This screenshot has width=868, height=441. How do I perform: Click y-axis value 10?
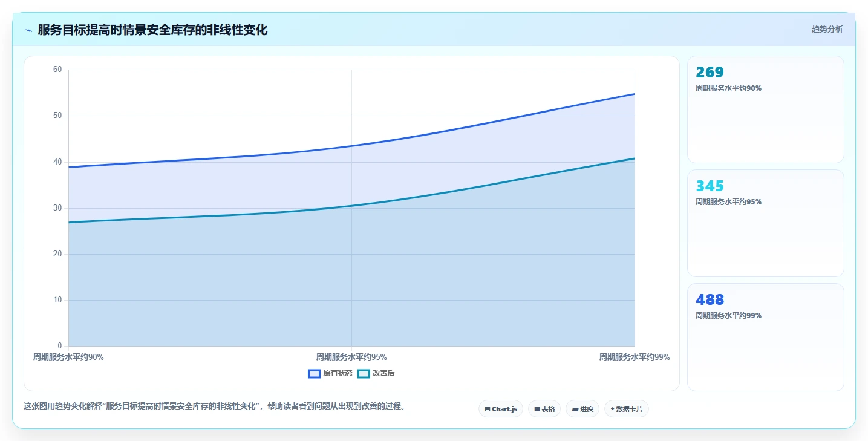pos(57,300)
